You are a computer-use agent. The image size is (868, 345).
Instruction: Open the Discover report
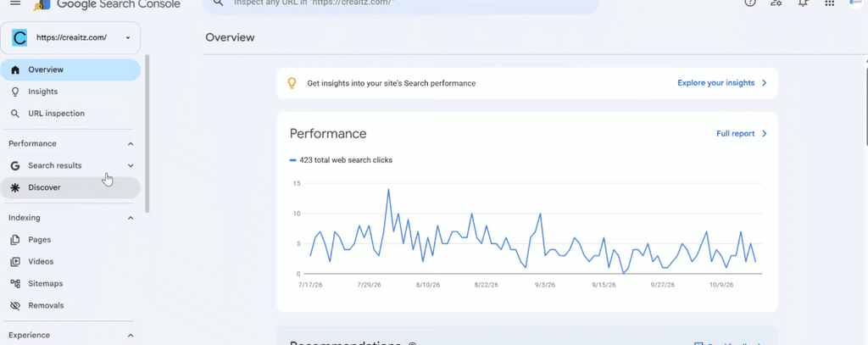pos(70,187)
